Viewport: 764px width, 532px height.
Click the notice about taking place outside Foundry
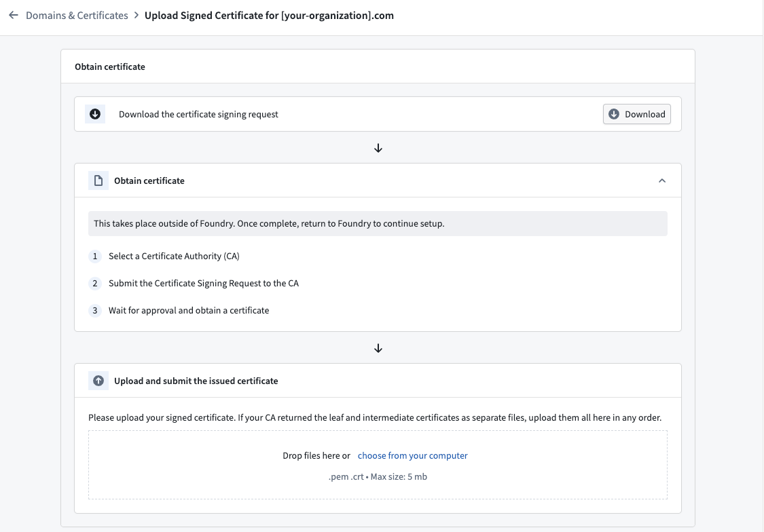click(378, 223)
